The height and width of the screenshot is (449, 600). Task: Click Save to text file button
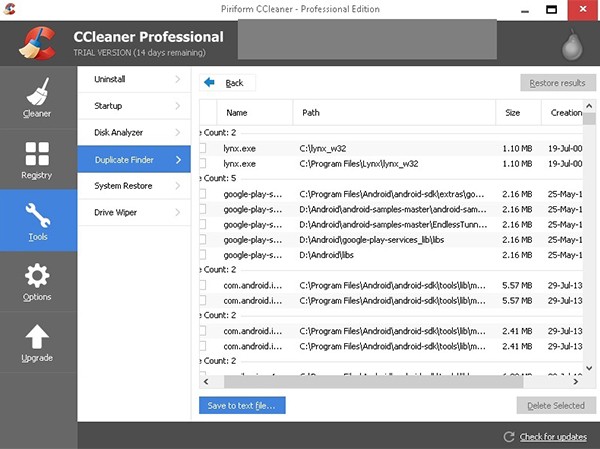(243, 405)
